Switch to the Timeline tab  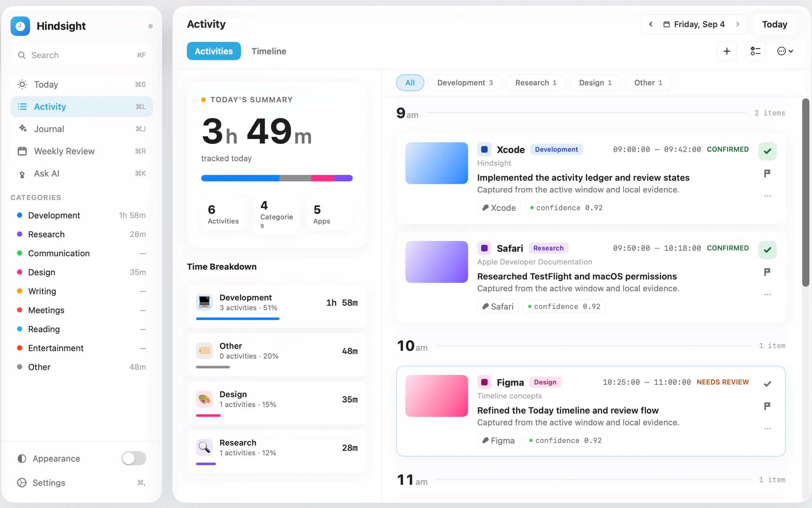[x=269, y=51]
